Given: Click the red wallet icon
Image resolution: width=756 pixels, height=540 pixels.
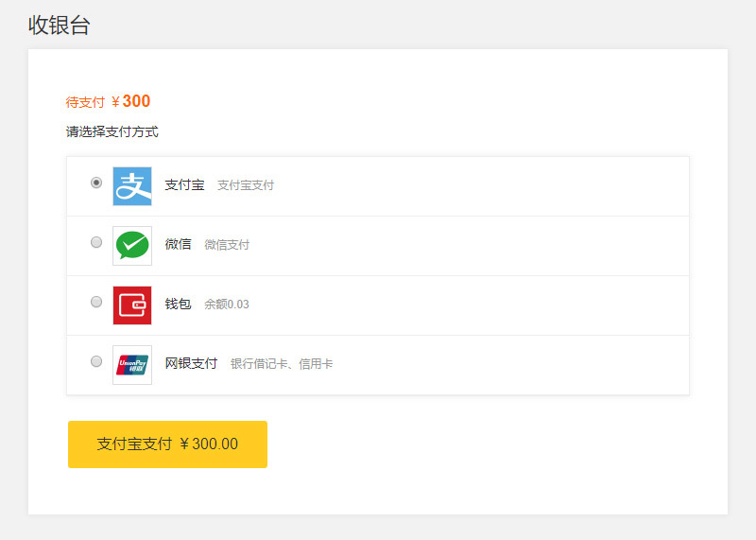Looking at the screenshot, I should pos(132,305).
